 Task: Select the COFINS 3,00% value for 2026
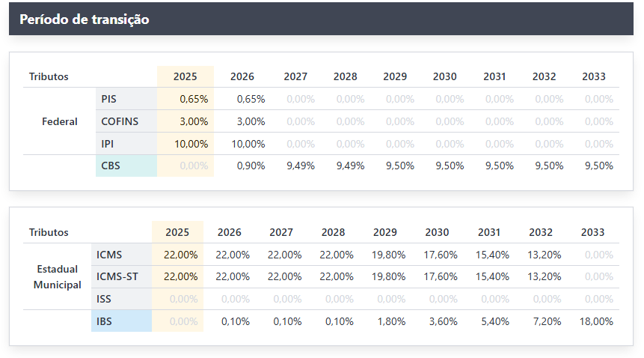(x=251, y=121)
